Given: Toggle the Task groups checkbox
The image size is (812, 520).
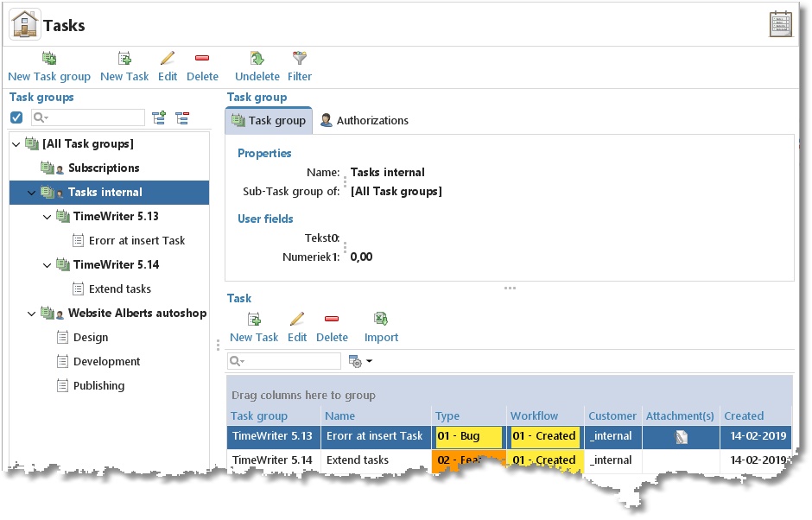Looking at the screenshot, I should 16,117.
